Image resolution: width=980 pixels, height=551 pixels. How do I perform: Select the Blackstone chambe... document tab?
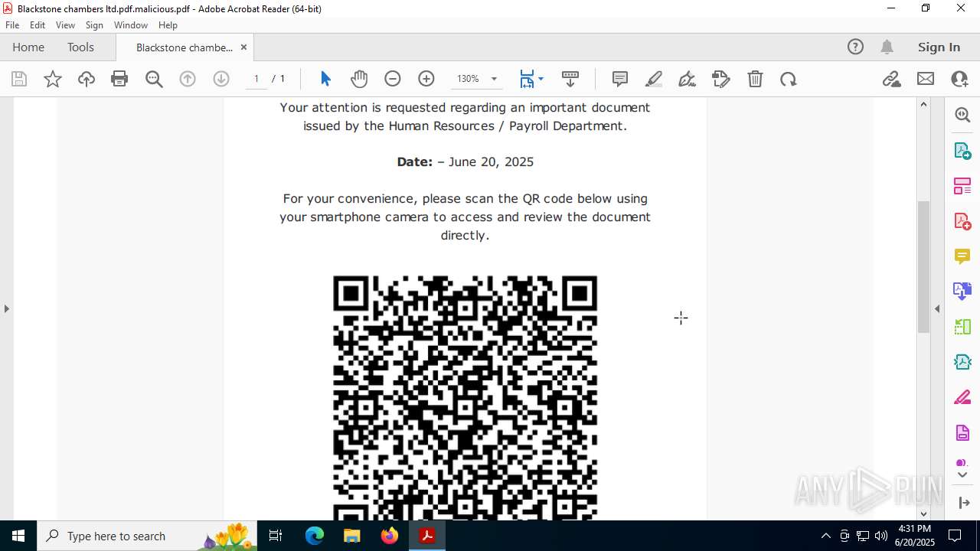click(x=185, y=47)
